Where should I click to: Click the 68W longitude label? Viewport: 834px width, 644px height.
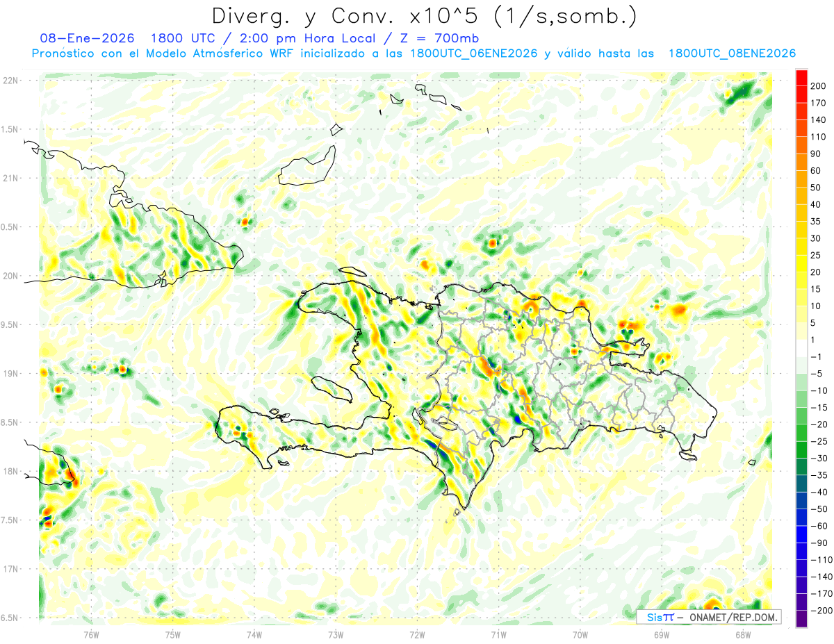pos(742,634)
